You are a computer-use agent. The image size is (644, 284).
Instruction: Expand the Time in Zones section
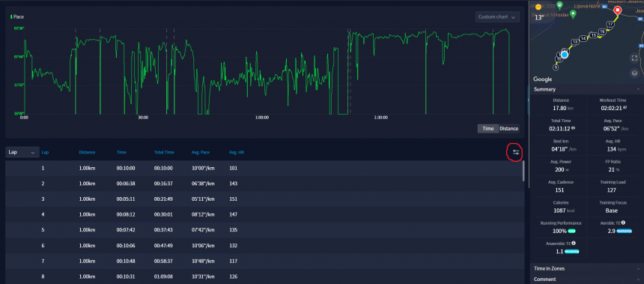586,268
